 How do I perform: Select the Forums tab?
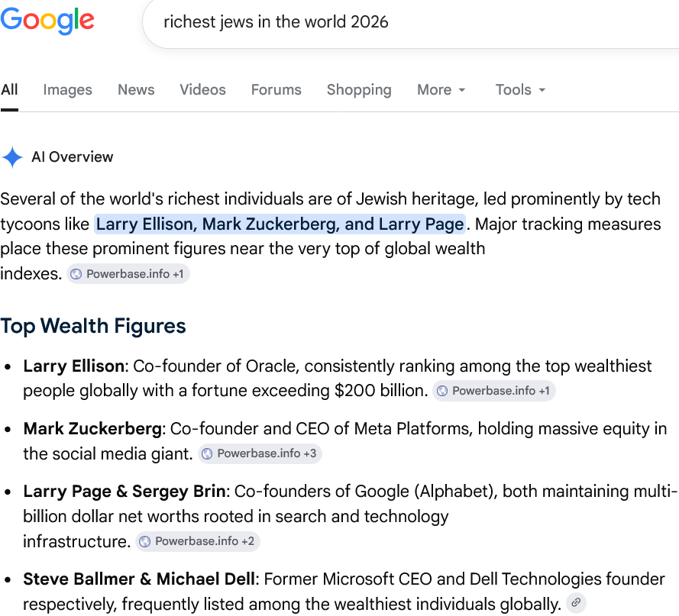(276, 90)
